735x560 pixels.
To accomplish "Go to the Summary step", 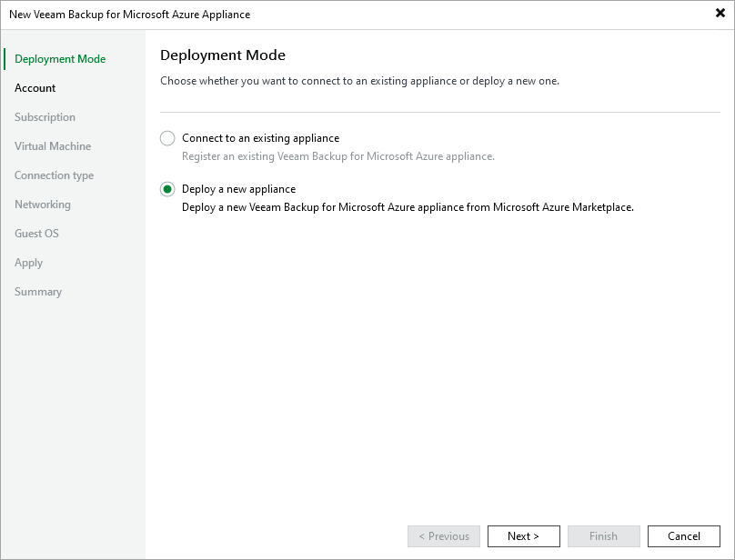I will tap(38, 292).
